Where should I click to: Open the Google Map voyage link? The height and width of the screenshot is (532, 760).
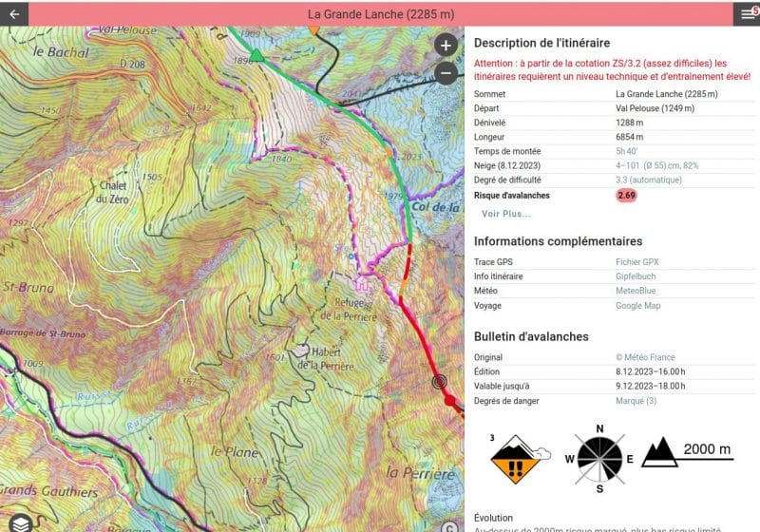(639, 306)
